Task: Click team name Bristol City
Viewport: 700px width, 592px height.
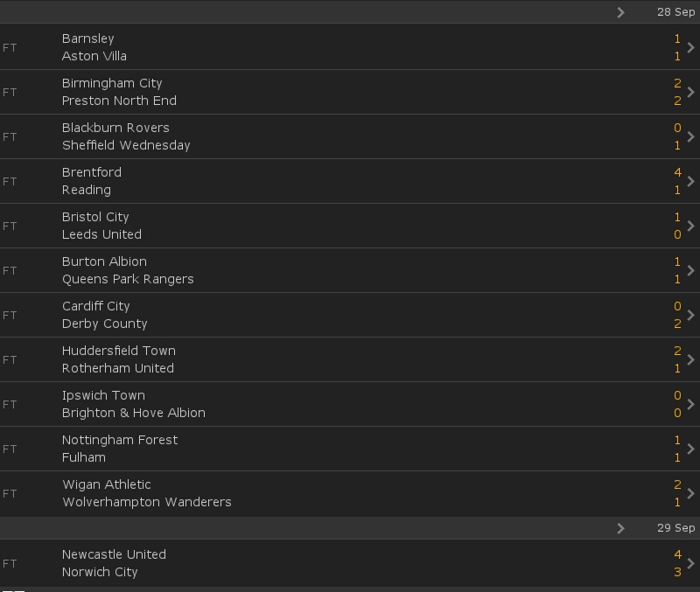Action: [x=95, y=217]
